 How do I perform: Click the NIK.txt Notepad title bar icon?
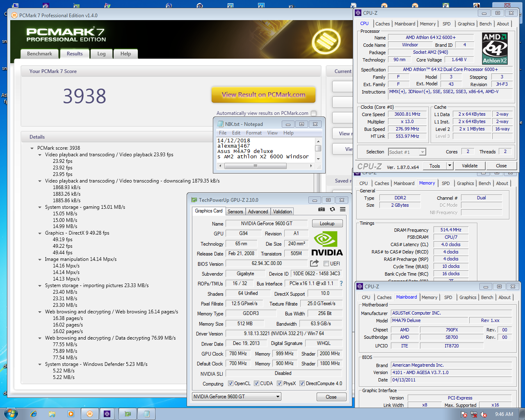(220, 124)
